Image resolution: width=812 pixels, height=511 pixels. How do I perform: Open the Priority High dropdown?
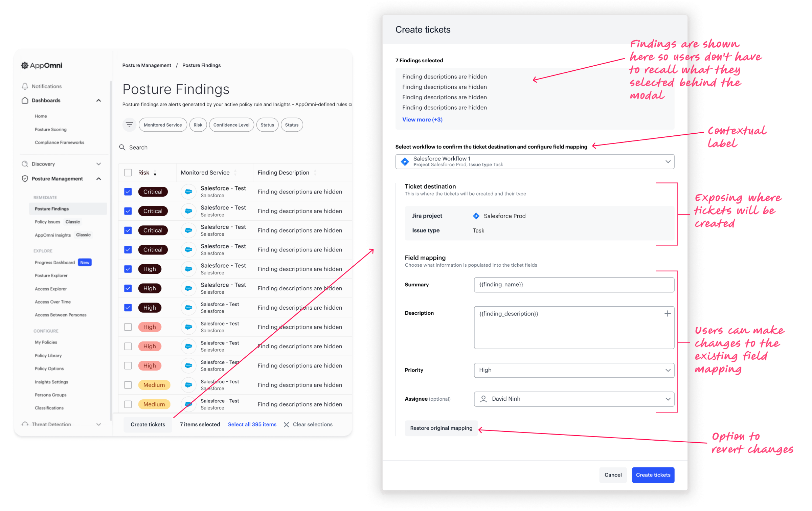pos(574,370)
